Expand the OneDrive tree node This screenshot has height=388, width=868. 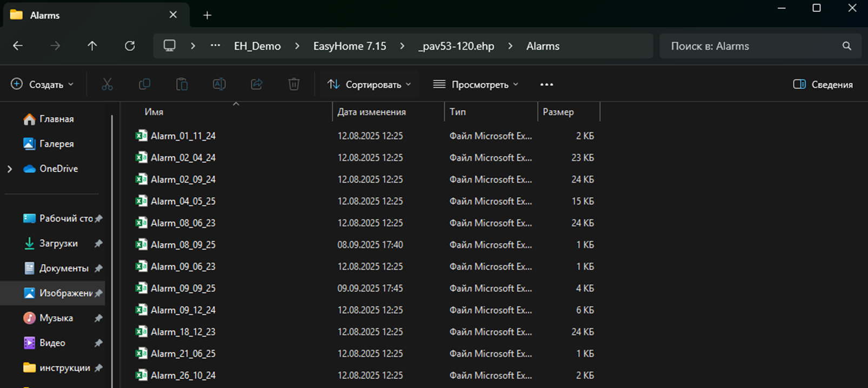tap(10, 169)
